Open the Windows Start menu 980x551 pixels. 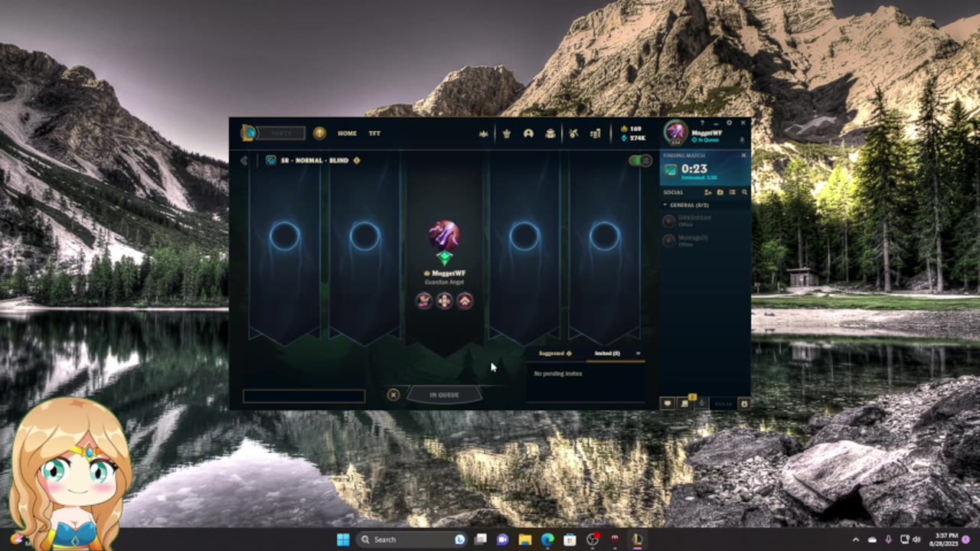(x=343, y=540)
